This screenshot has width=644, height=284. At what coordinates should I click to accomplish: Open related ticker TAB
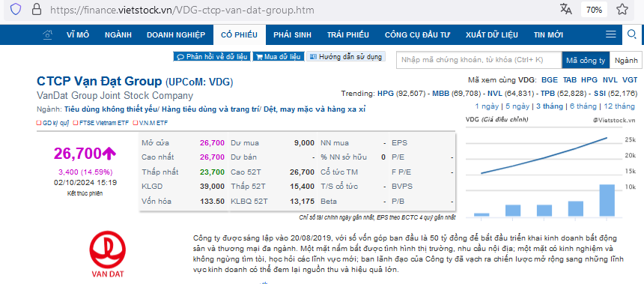(570, 79)
